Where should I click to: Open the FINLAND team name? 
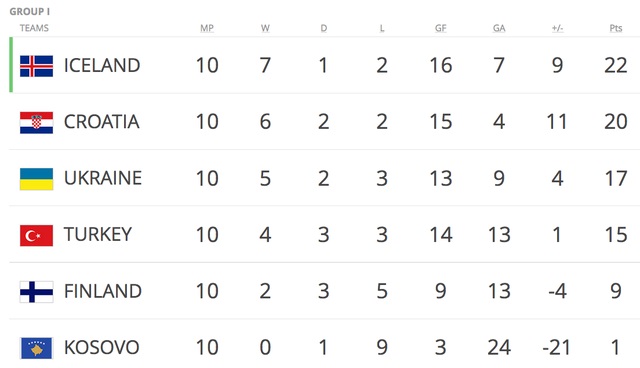click(x=103, y=291)
